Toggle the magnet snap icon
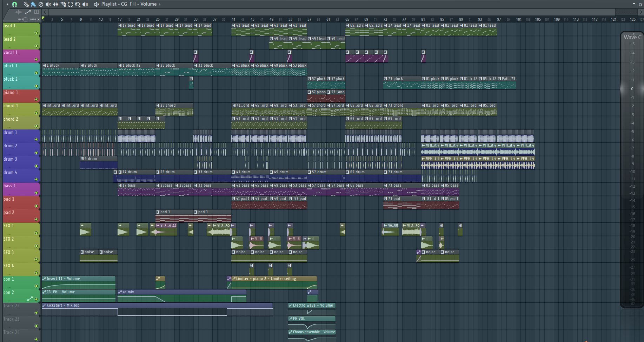Image resolution: width=644 pixels, height=342 pixels. click(15, 4)
